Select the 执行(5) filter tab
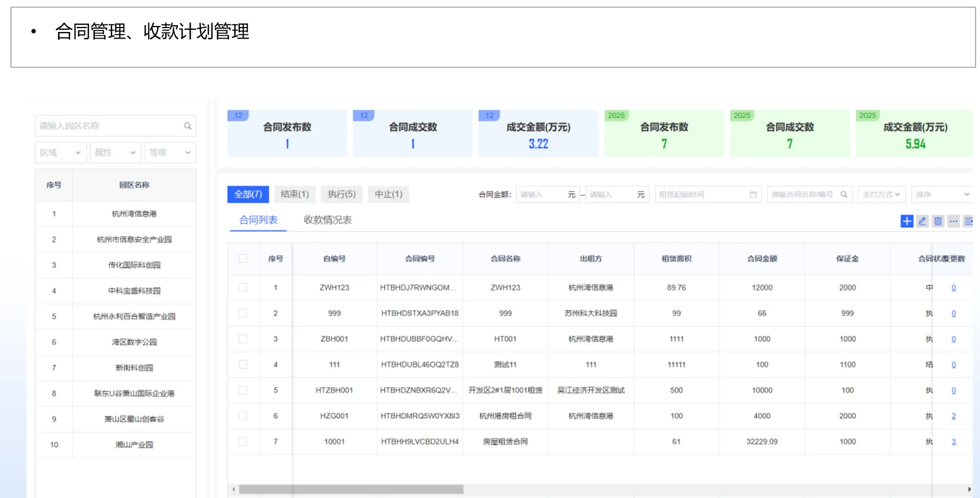Image resolution: width=980 pixels, height=498 pixels. (x=342, y=194)
